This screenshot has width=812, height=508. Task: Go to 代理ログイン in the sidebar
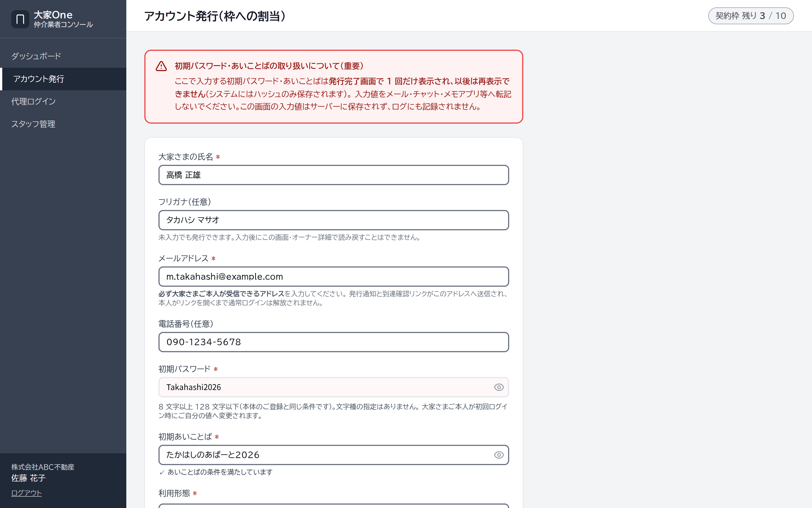(x=63, y=102)
